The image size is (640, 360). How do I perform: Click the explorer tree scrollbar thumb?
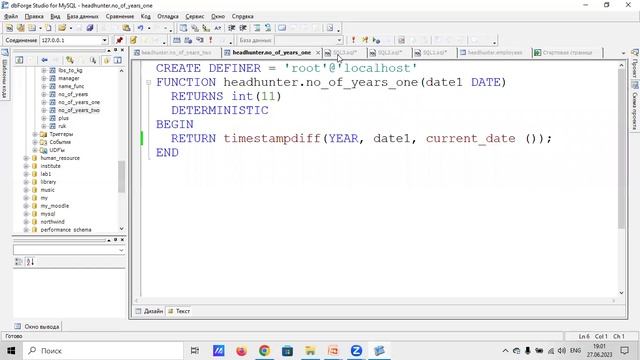click(121, 176)
